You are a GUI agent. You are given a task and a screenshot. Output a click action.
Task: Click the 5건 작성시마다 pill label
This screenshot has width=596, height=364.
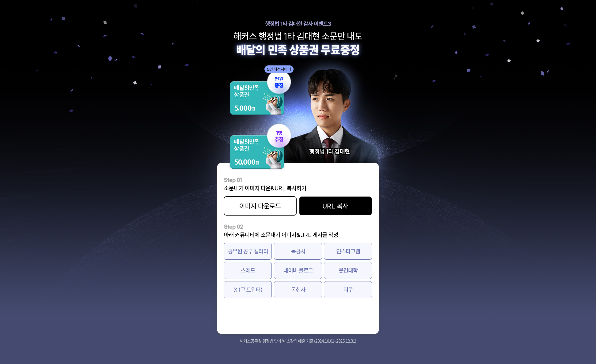coord(279,69)
